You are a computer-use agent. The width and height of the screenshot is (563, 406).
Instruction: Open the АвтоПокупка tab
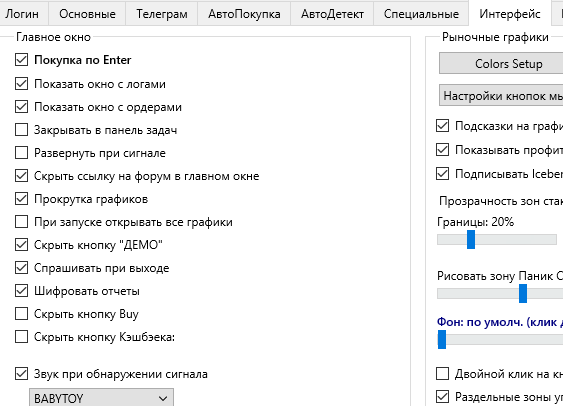point(244,14)
